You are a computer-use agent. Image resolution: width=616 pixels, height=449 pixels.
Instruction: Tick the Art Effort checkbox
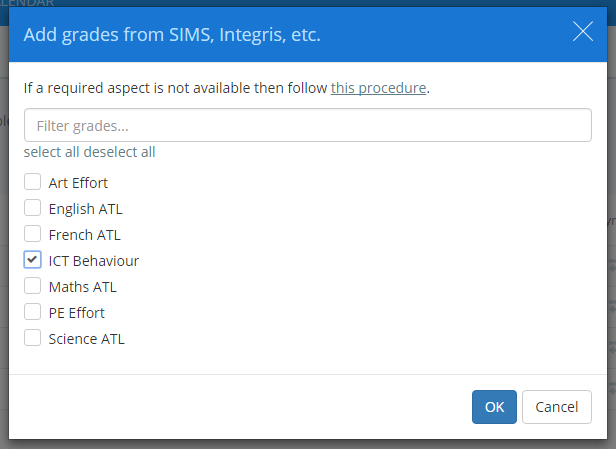coord(32,182)
